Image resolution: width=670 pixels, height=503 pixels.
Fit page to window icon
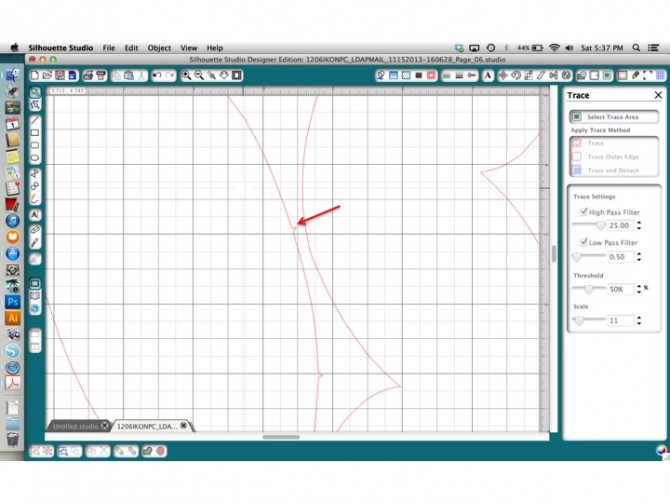237,76
